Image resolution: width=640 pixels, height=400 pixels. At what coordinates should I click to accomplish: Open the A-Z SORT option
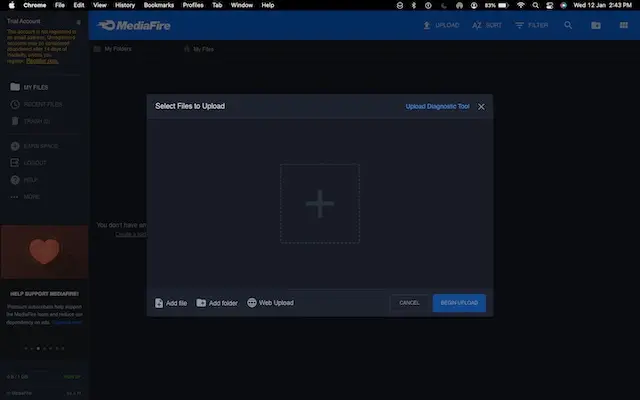point(487,25)
